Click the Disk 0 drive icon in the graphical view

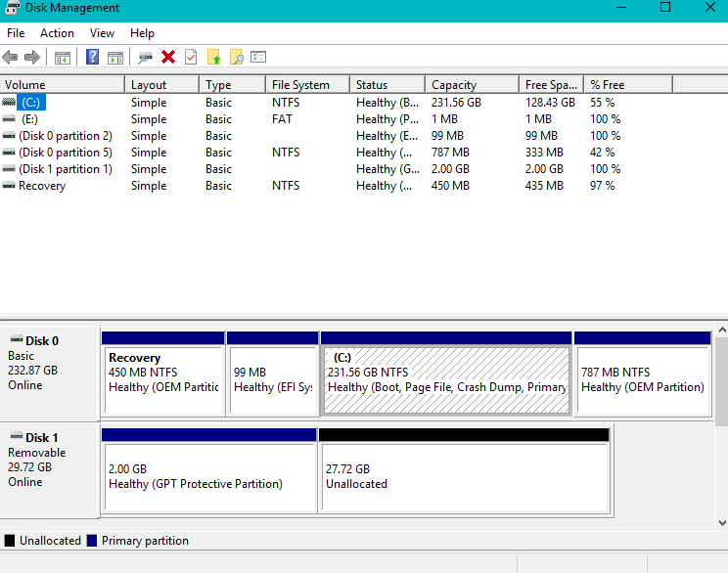coord(17,339)
